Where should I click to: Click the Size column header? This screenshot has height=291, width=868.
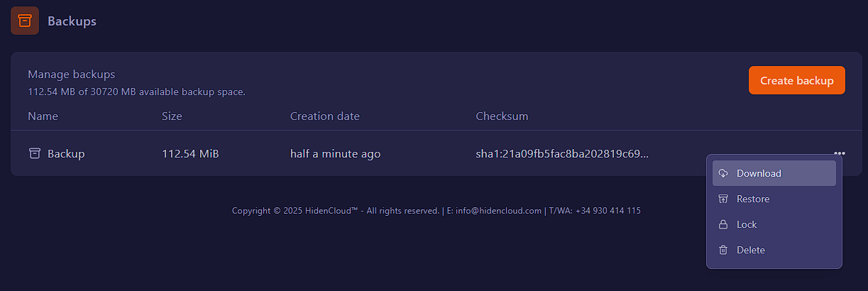click(x=172, y=116)
